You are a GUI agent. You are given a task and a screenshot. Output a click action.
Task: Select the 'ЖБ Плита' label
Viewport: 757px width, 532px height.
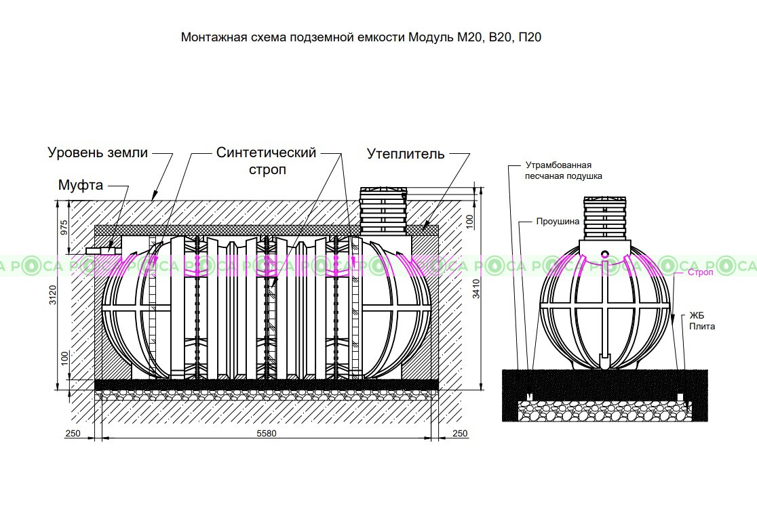[x=702, y=321]
